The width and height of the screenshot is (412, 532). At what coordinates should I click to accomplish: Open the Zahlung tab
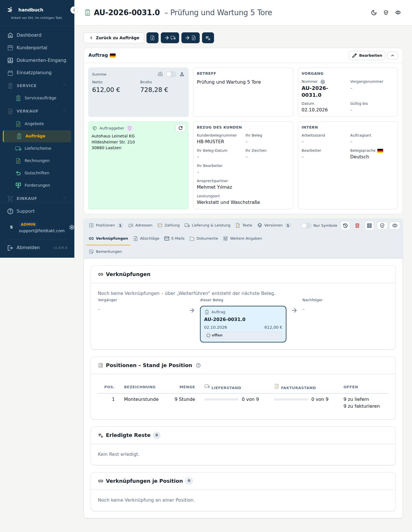coord(169,225)
